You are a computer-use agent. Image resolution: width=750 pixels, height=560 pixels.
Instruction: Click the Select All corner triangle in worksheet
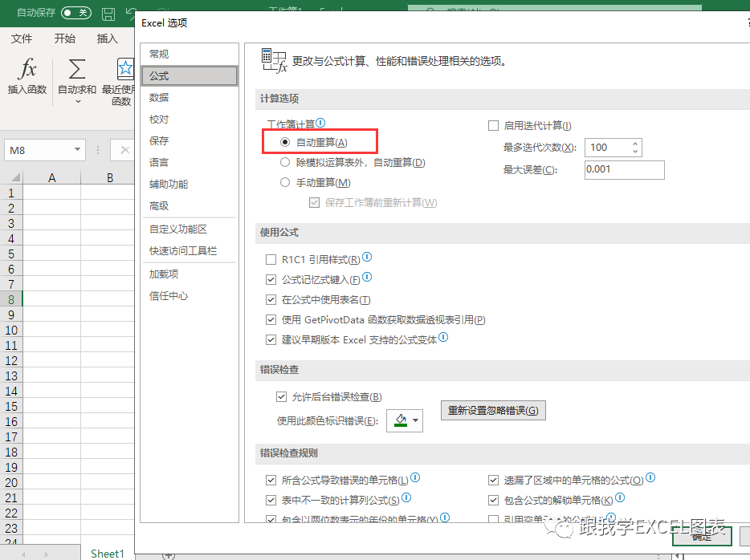coord(16,177)
